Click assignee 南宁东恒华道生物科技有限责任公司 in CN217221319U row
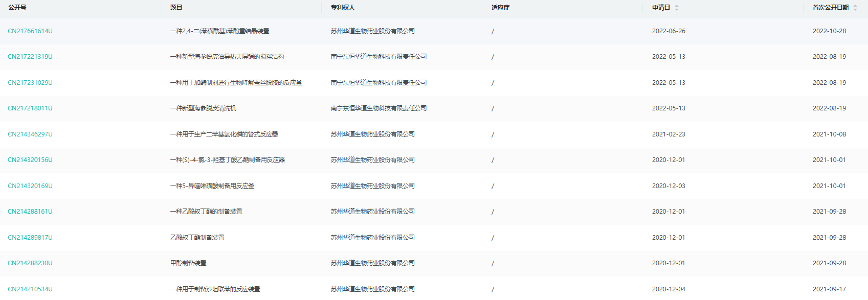This screenshot has width=868, height=300. [x=379, y=57]
